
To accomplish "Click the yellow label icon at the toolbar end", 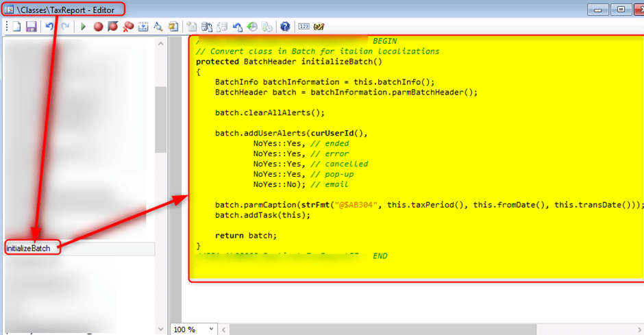I will 319,27.
